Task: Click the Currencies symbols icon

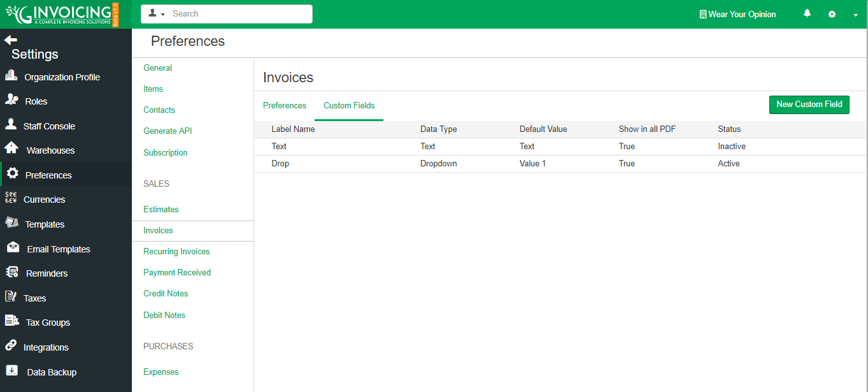Action: click(11, 198)
